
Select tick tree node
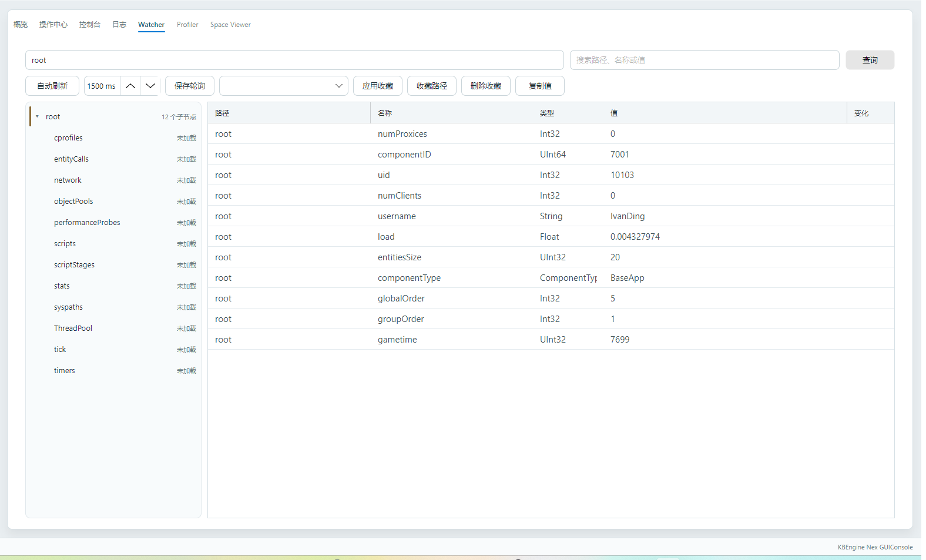[x=60, y=350]
